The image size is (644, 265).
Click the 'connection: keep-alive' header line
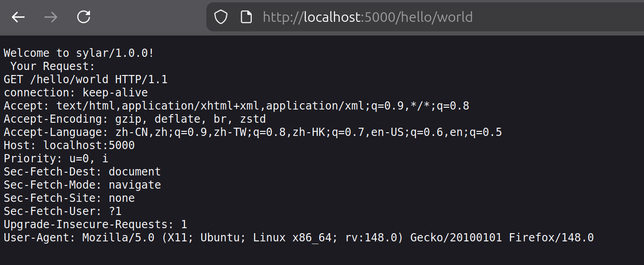(76, 93)
